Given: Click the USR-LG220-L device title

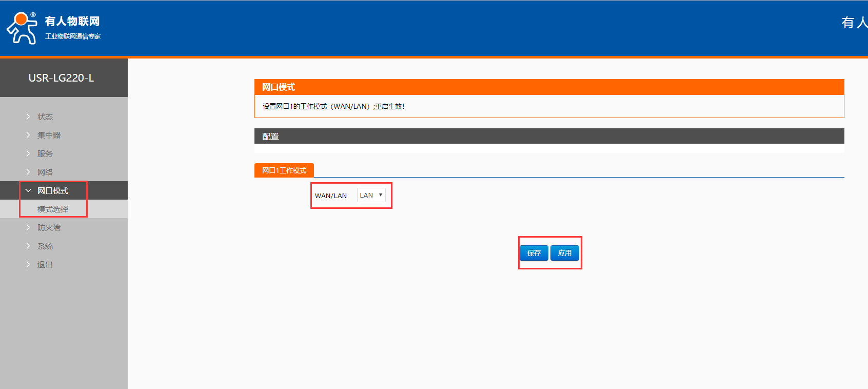Looking at the screenshot, I should [61, 78].
